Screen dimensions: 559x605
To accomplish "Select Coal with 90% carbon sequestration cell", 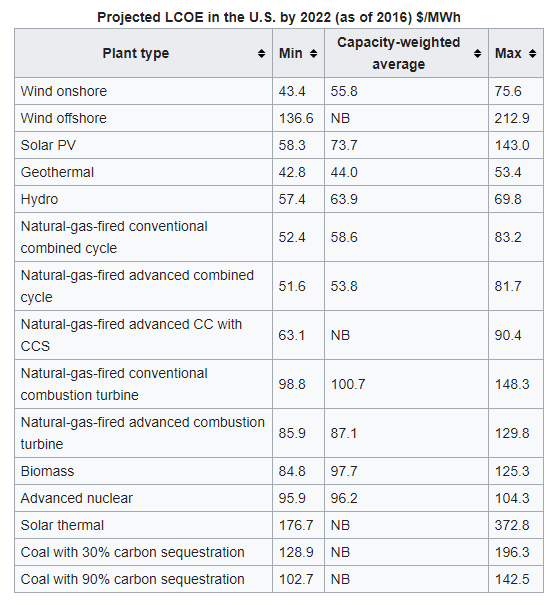I will tap(144, 580).
